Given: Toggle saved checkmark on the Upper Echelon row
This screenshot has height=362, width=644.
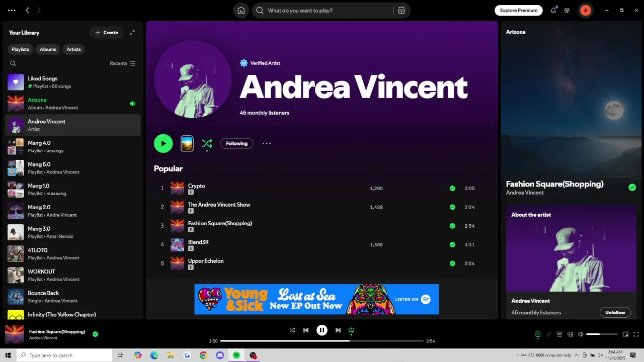Looking at the screenshot, I should click(452, 263).
